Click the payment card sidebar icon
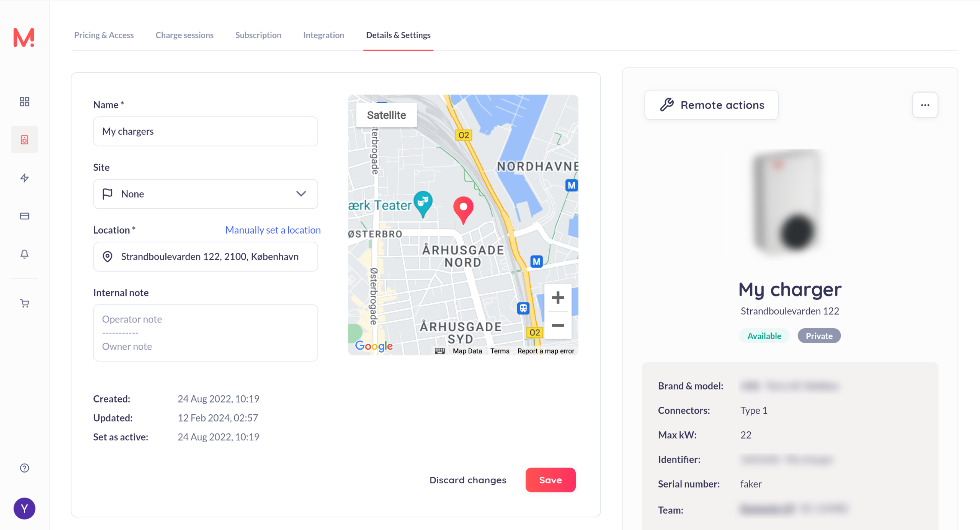This screenshot has height=530, width=980. [24, 216]
